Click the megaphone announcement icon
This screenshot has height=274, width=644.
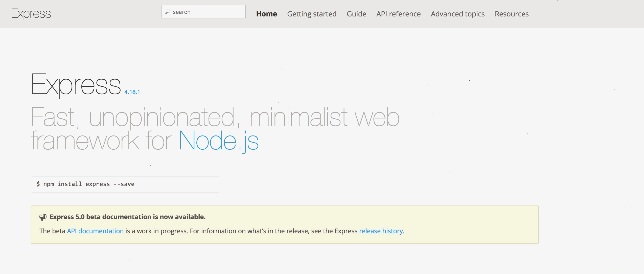[x=43, y=217]
